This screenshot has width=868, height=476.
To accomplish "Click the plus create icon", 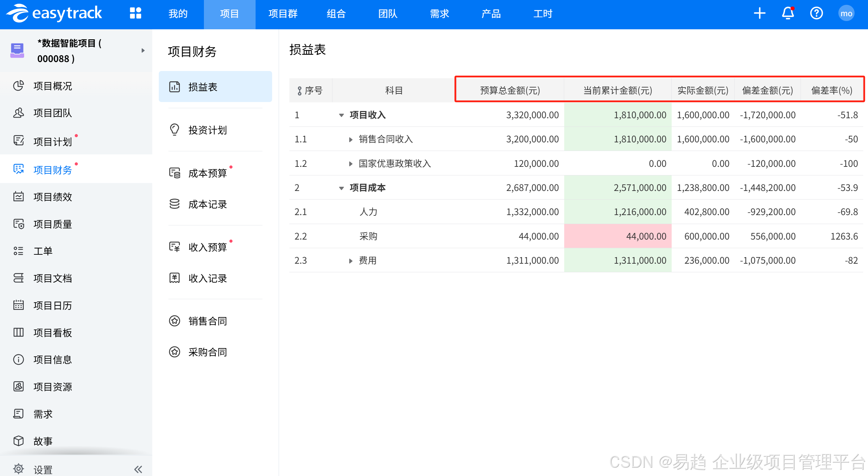I will pyautogui.click(x=759, y=13).
